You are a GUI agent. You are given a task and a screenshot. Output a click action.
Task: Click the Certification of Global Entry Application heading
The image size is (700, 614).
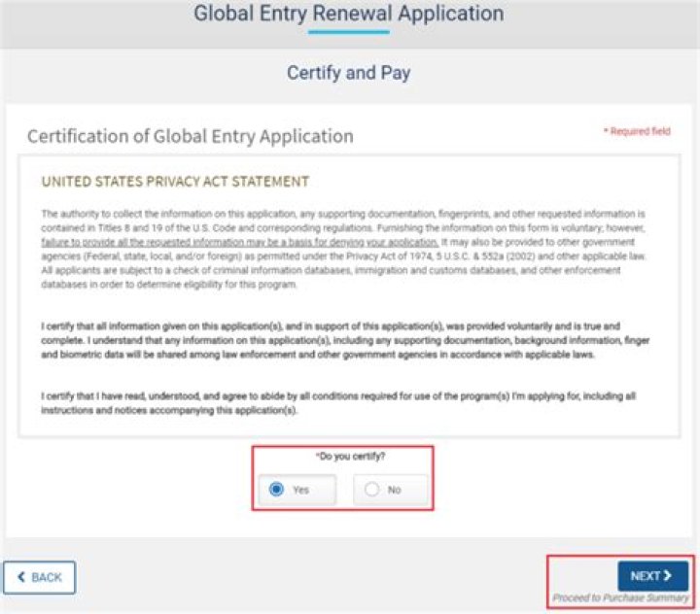[x=190, y=136]
